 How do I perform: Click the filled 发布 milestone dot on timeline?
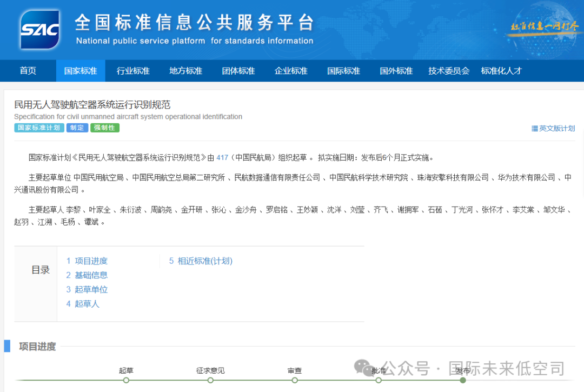463,380
